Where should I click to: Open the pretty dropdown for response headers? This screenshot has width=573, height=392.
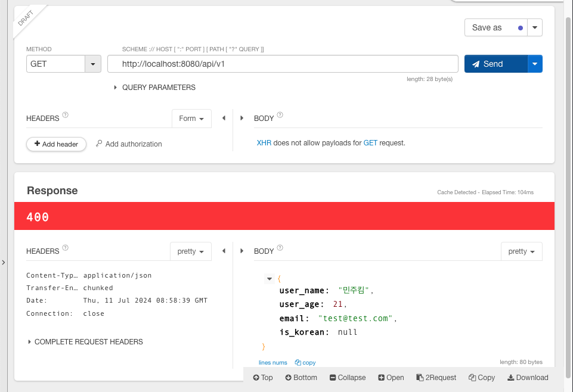pos(190,251)
